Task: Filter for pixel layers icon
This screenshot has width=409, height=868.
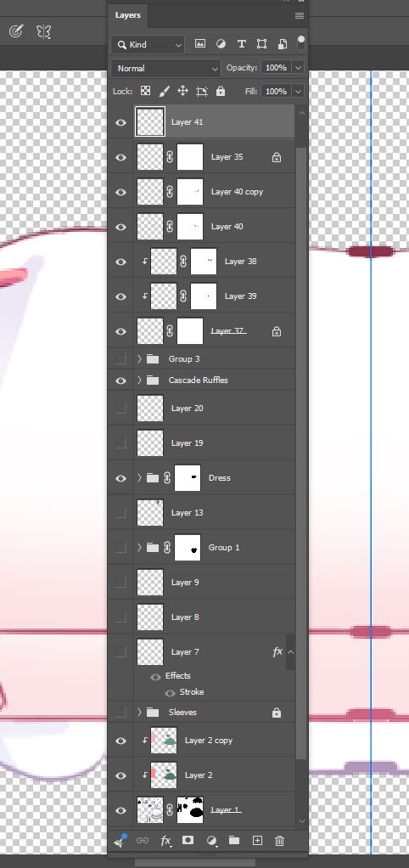Action: pyautogui.click(x=200, y=44)
